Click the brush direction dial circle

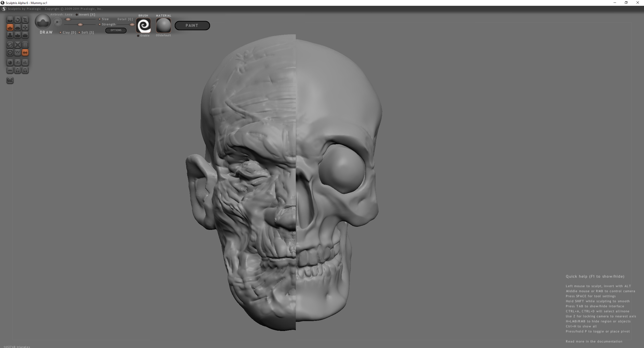point(57,22)
